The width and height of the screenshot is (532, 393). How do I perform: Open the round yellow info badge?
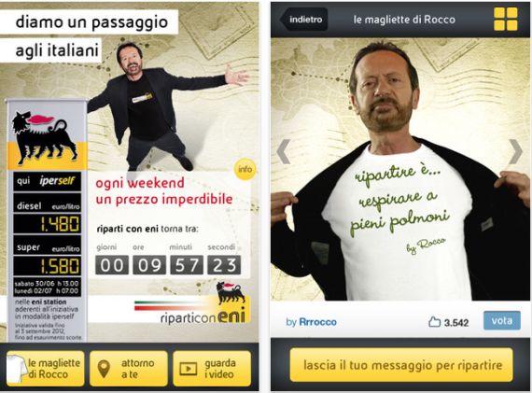coord(245,169)
